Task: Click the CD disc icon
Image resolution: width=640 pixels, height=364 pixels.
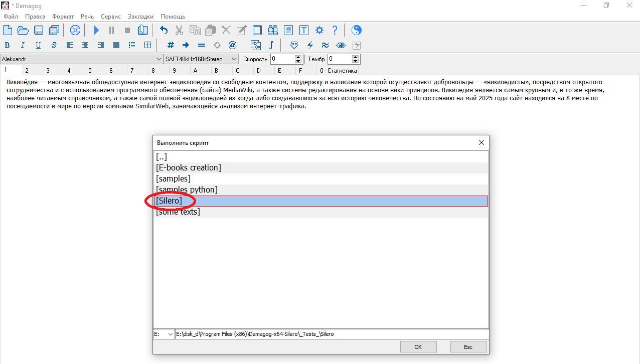Action: coord(75,30)
